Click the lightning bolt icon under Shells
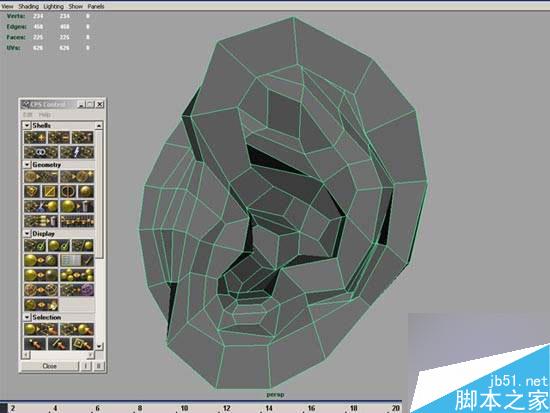Image resolution: width=550 pixels, height=413 pixels. [77, 152]
